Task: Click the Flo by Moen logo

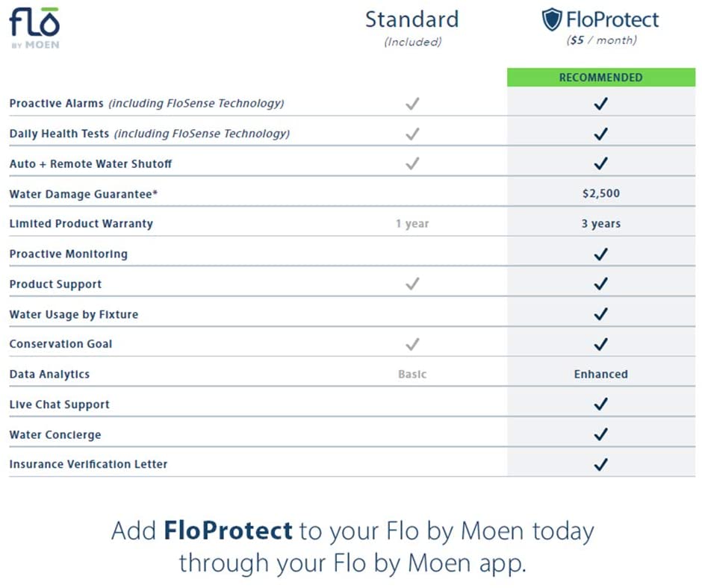Action: [34, 28]
